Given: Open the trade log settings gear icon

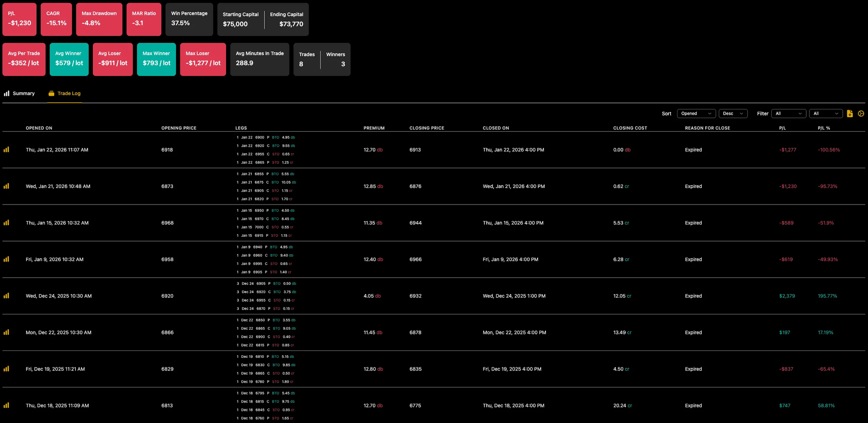Looking at the screenshot, I should tap(861, 113).
